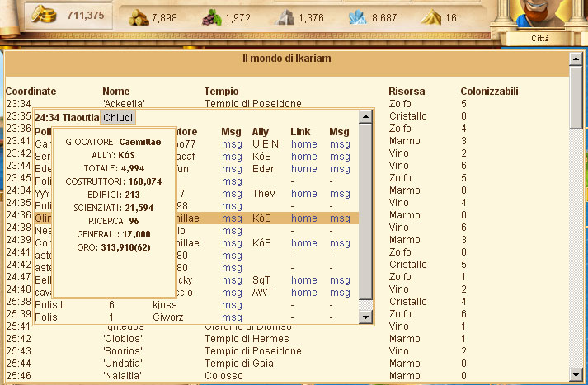588x385 pixels.
Task: Click player msg in TheV row
Action: click(x=232, y=194)
